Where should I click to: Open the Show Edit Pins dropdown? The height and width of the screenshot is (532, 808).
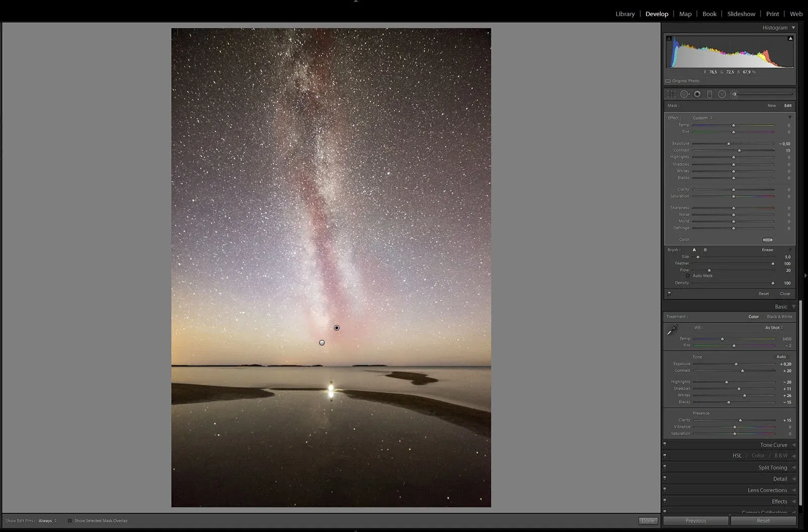coord(47,521)
